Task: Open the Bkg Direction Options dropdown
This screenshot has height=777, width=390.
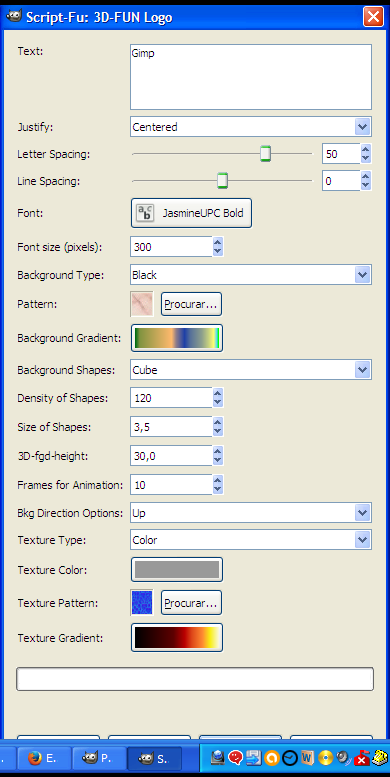Action: point(362,513)
